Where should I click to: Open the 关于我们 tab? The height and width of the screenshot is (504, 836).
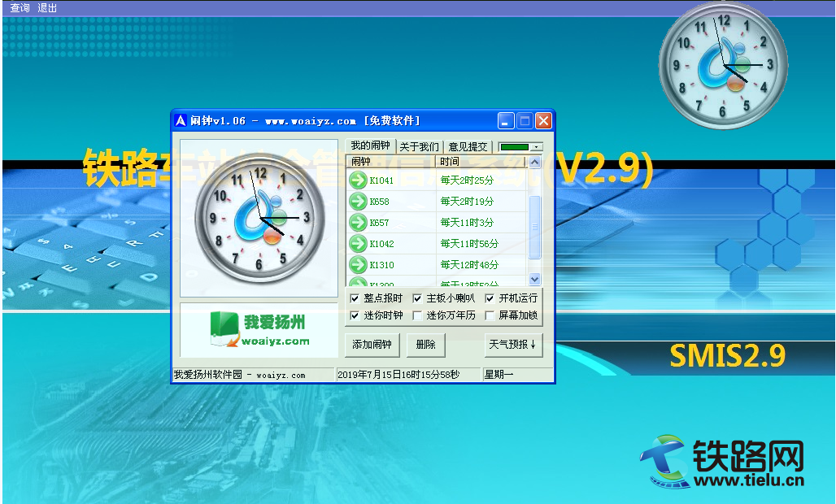(x=419, y=146)
